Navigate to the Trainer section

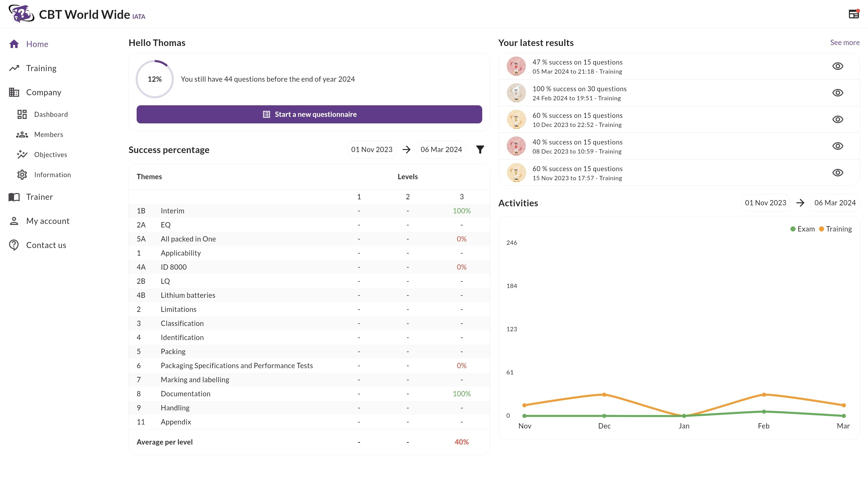39,197
